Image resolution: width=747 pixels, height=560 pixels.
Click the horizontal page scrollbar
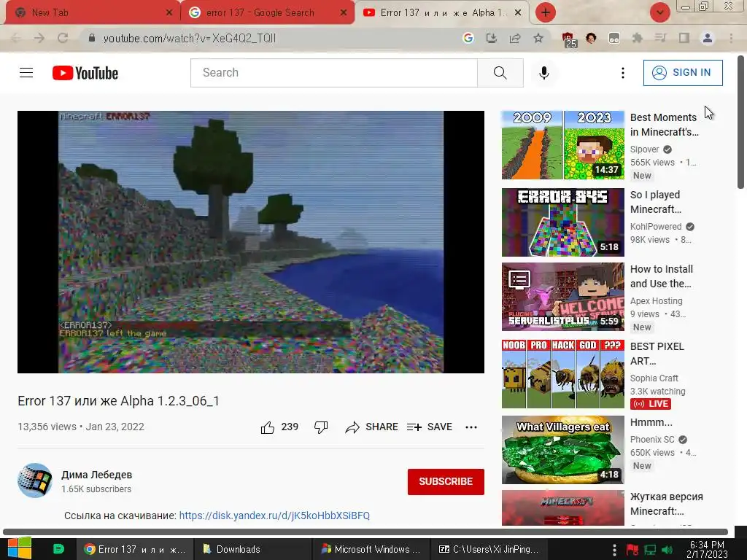point(365,532)
